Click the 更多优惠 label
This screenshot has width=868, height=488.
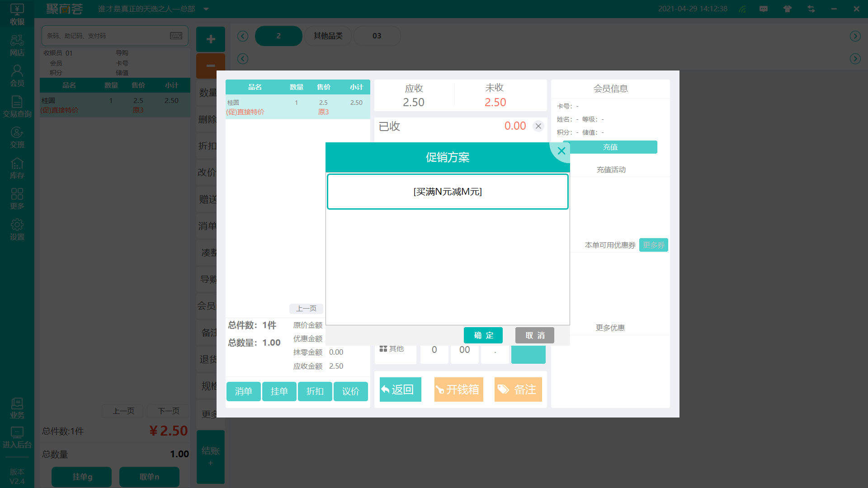point(610,328)
